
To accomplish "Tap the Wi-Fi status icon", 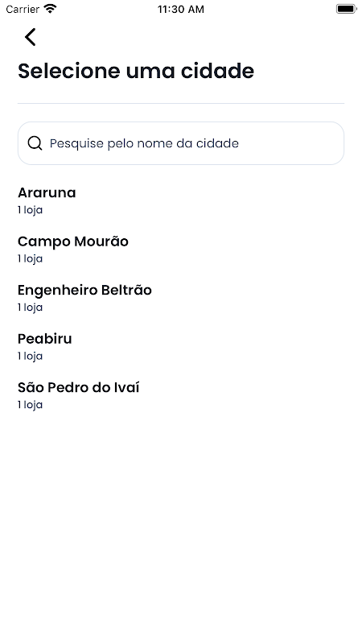I will point(50,9).
